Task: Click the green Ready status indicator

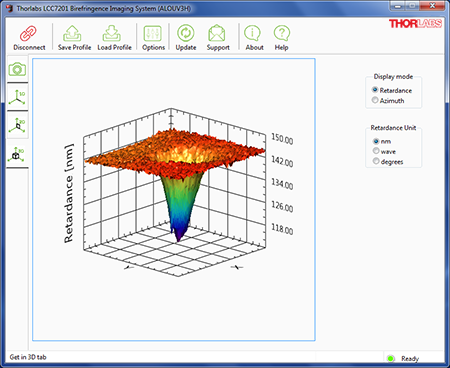Action: (390, 359)
